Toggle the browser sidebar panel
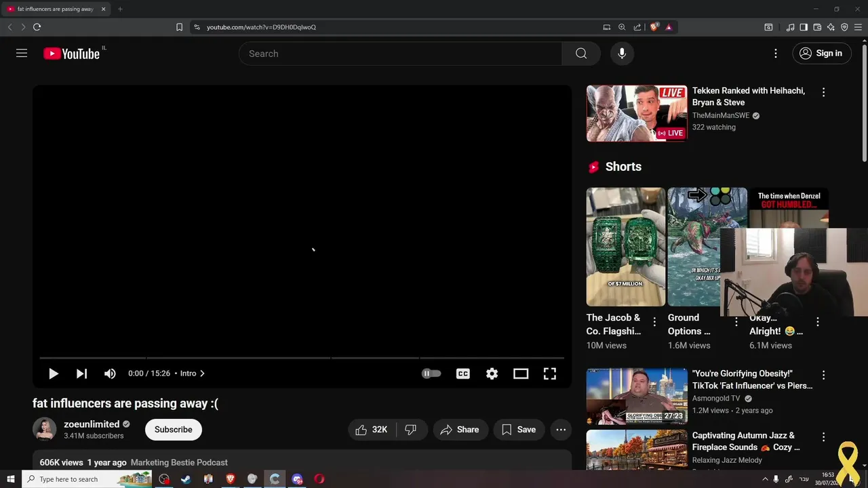This screenshot has height=488, width=868. coord(804,27)
